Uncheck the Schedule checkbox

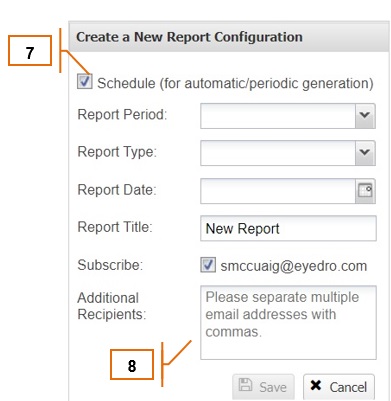(x=85, y=81)
